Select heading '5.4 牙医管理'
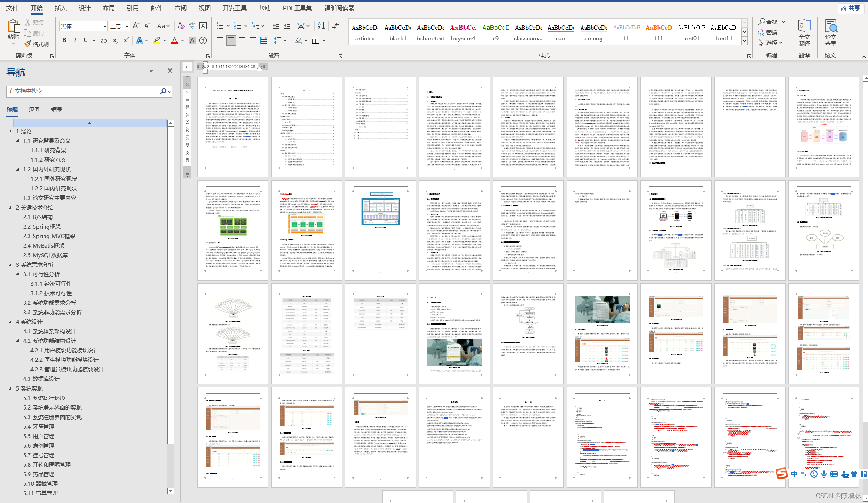 pyautogui.click(x=39, y=426)
